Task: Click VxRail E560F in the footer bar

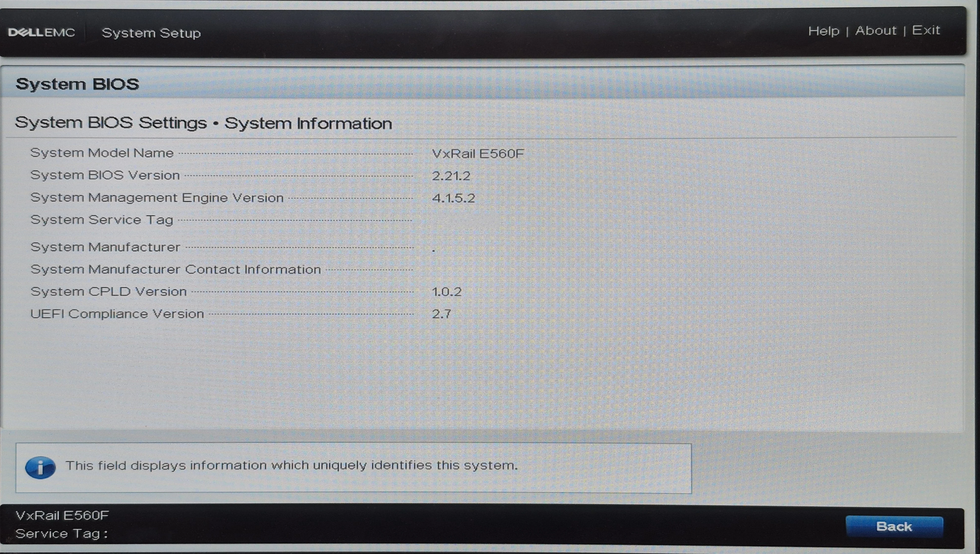Action: [x=62, y=515]
